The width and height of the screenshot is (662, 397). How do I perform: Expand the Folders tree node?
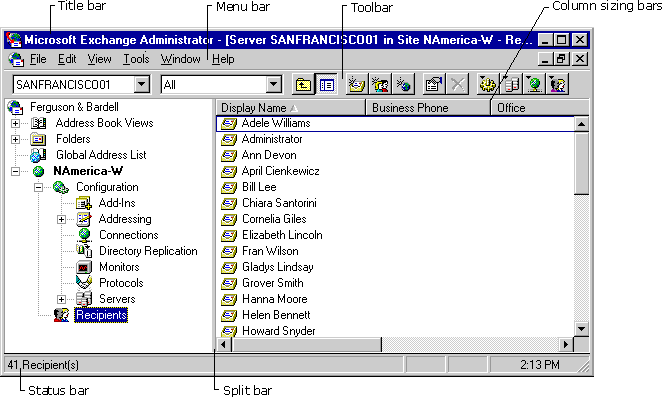pos(15,139)
